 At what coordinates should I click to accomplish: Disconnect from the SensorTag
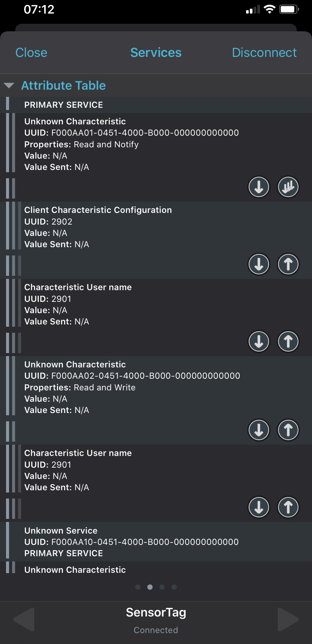(x=264, y=53)
